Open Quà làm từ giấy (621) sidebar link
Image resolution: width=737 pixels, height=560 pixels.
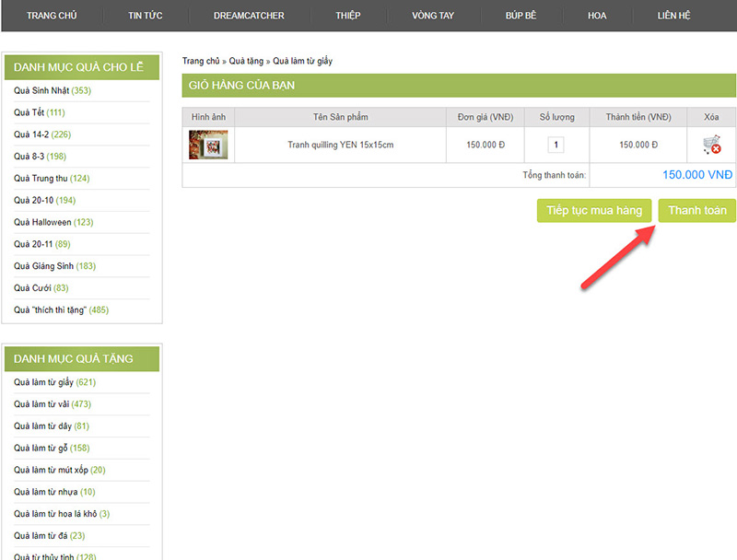pyautogui.click(x=54, y=382)
